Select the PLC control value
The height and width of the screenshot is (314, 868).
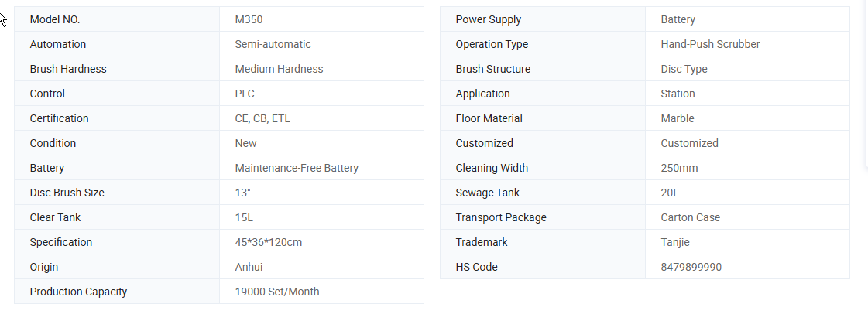point(245,94)
